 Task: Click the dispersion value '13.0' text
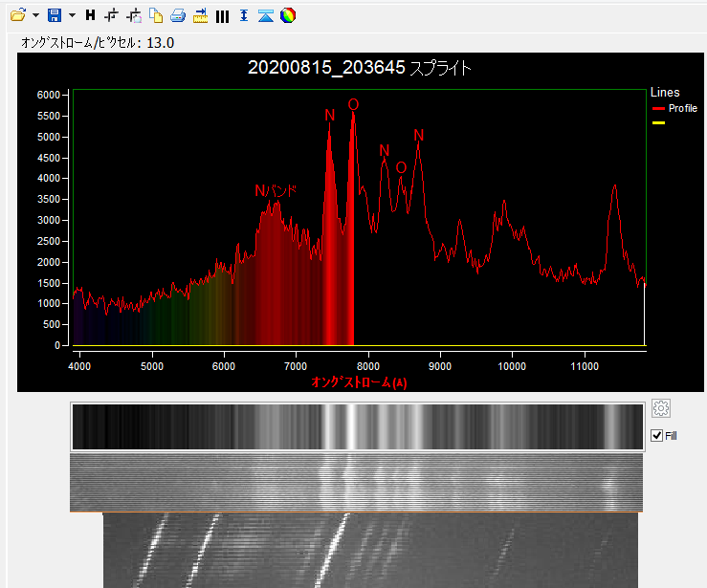[x=160, y=43]
